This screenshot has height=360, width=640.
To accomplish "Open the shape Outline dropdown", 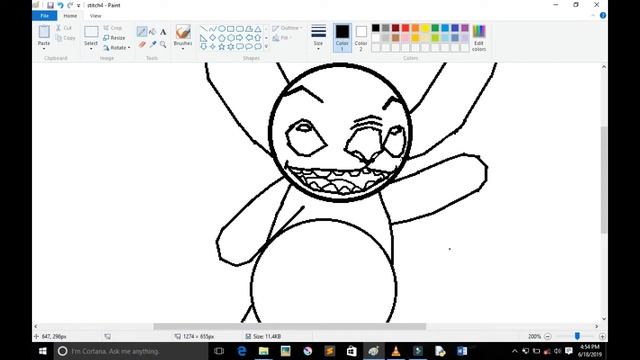I will pos(287,28).
